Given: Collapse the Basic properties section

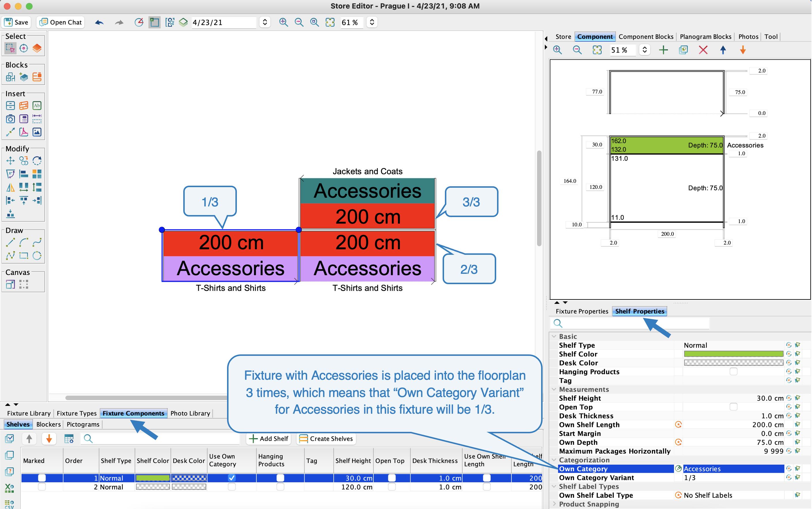Looking at the screenshot, I should click(554, 336).
